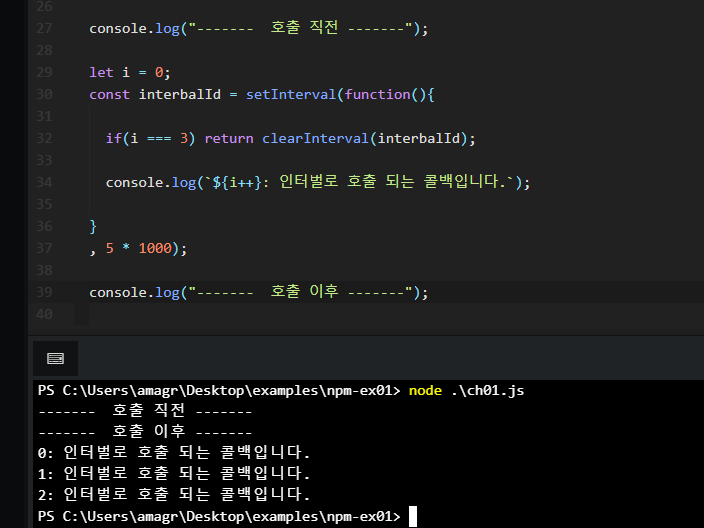Viewport: 704px width, 528px height.
Task: Click terminal output line starting with '2:'
Action: click(x=174, y=494)
